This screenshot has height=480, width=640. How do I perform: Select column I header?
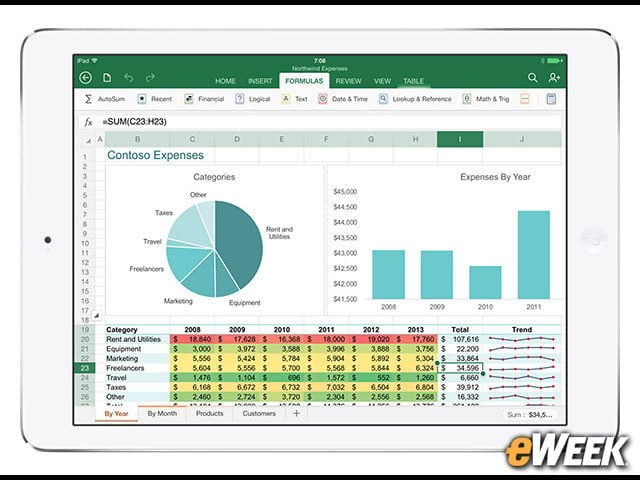click(460, 139)
